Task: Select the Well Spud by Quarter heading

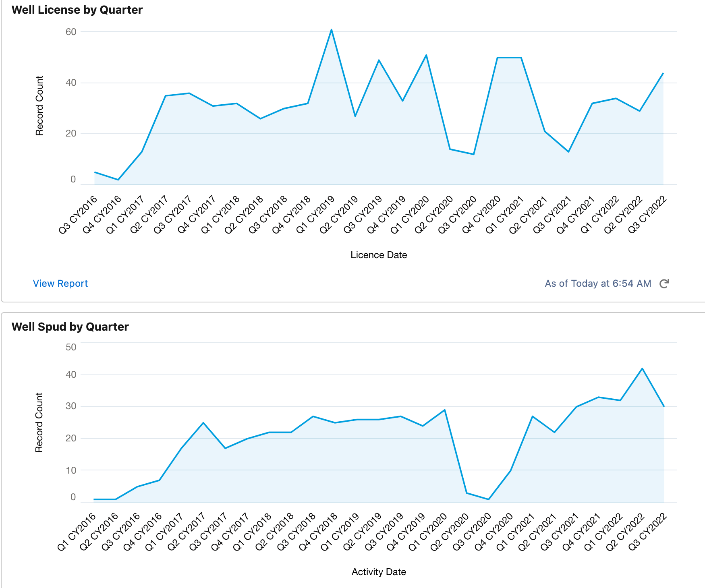Action: (x=70, y=327)
